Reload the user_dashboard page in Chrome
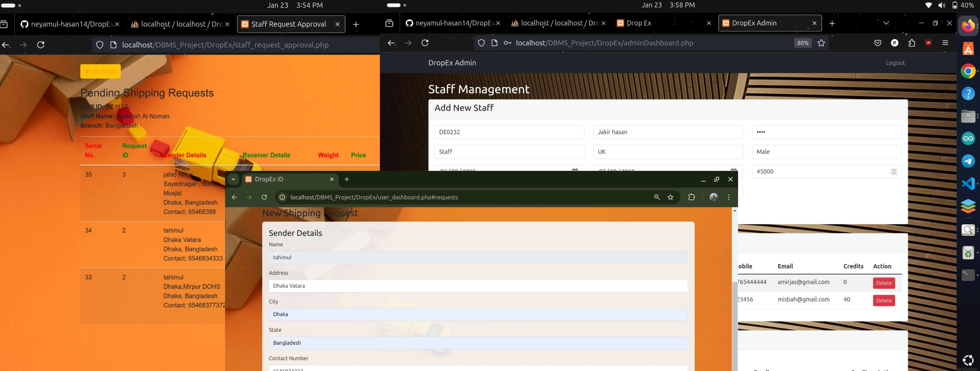Image resolution: width=980 pixels, height=371 pixels. [x=264, y=197]
